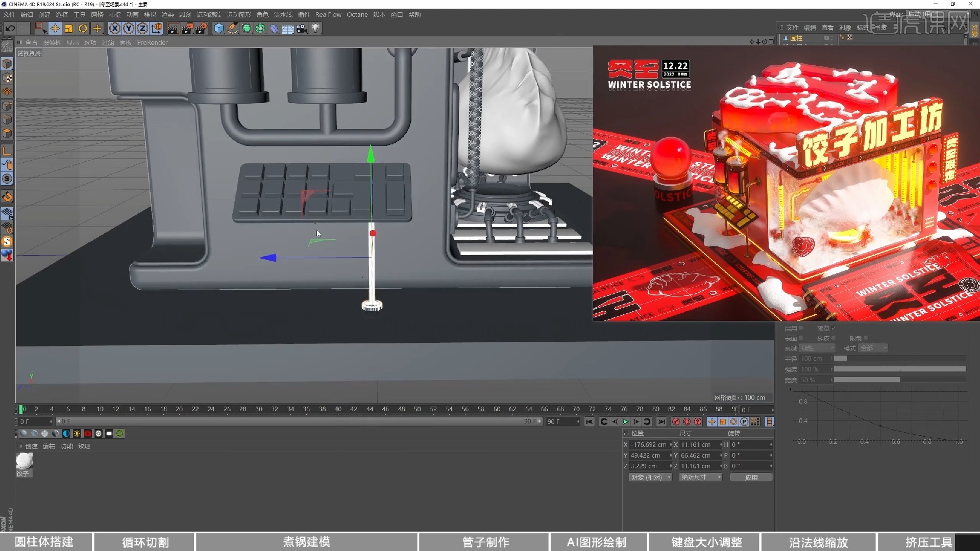The image size is (980, 551).
Task: Click Go to End playback button
Action: 661,422
